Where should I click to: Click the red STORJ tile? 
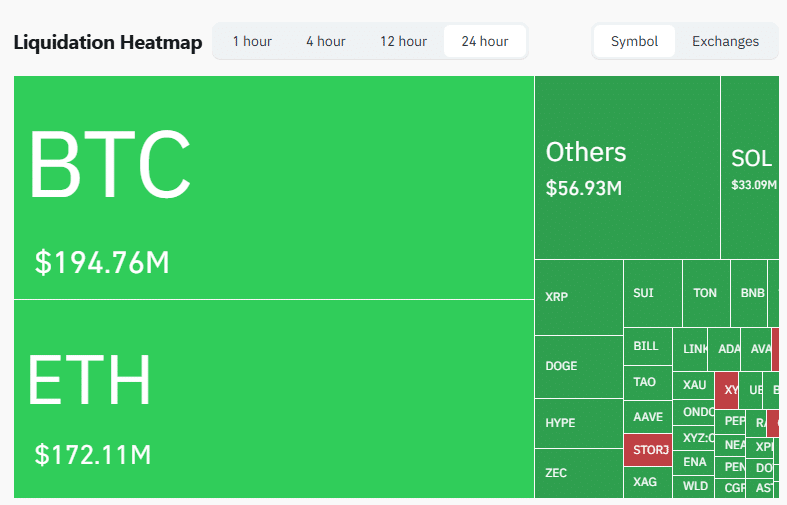coord(647,450)
